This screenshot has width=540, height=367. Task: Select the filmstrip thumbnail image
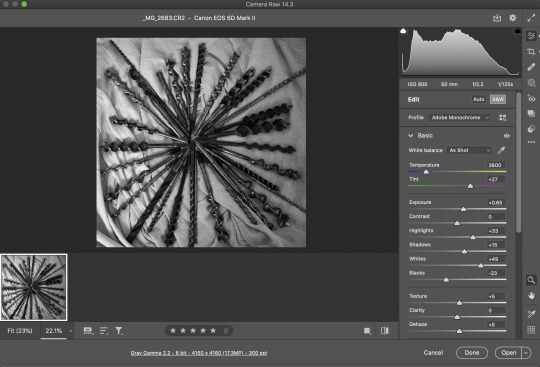(x=34, y=287)
